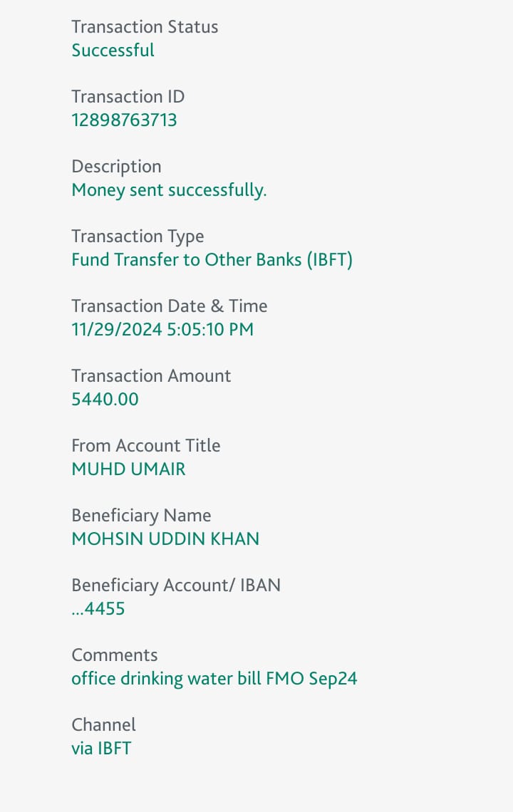
Task: Select 'Money sent successfully.' text
Action: pyautogui.click(x=169, y=190)
